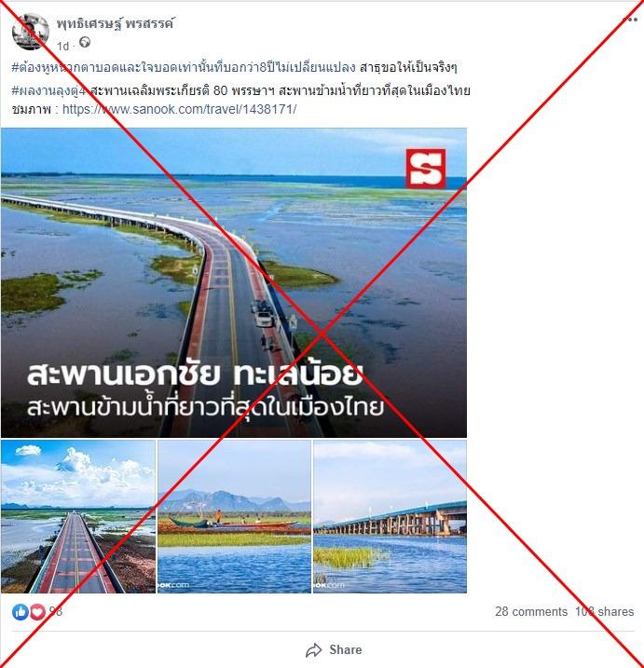644x668 pixels.
Task: Click the 1d post timestamp
Action: 62,46
